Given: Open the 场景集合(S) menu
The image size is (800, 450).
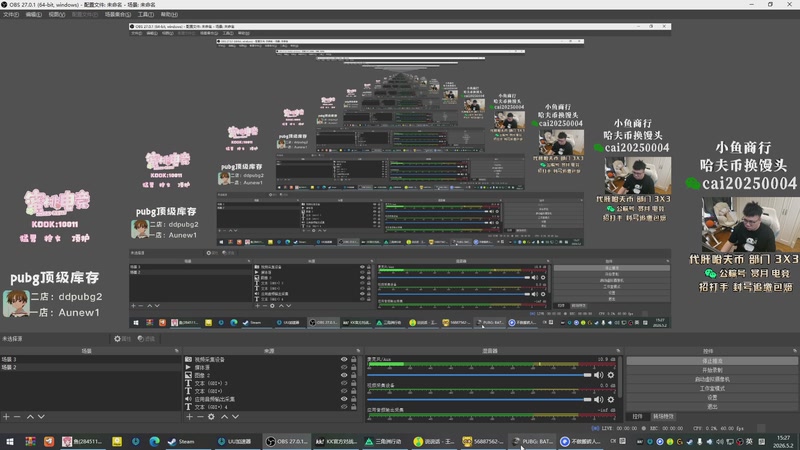Looking at the screenshot, I should tap(118, 15).
